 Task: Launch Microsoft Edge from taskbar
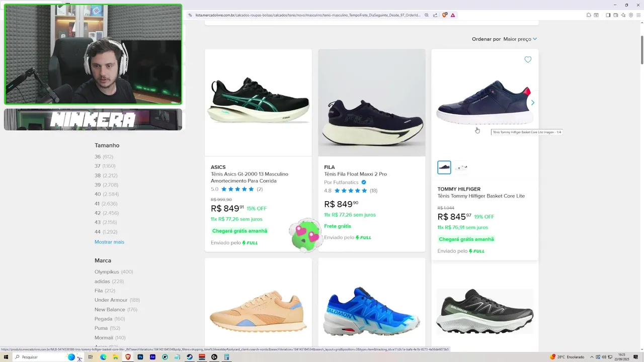[x=103, y=357]
